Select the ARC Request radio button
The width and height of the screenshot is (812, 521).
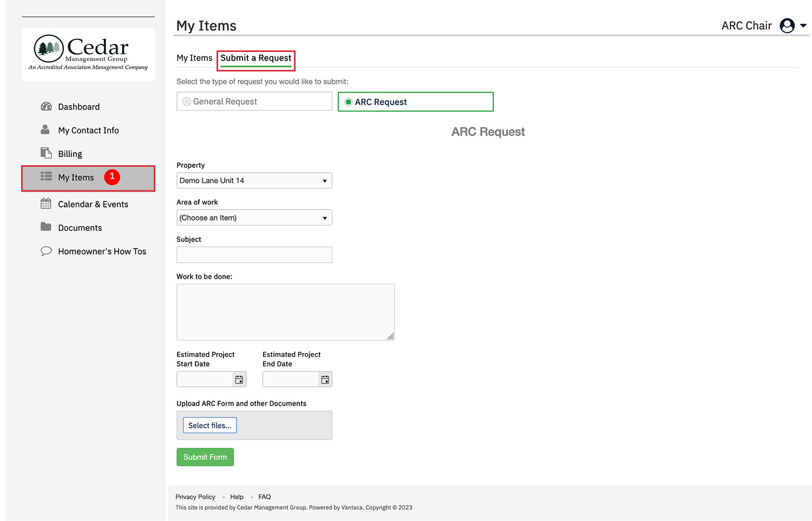click(x=348, y=102)
